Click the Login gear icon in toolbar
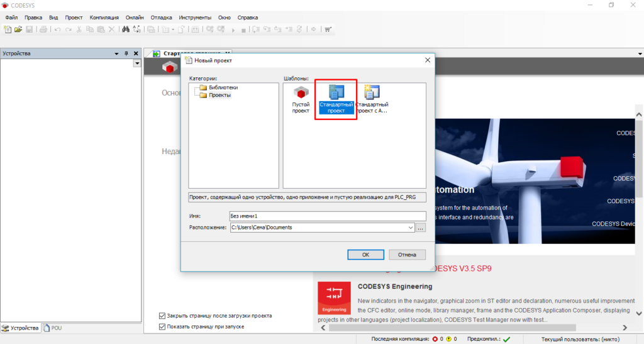The height and width of the screenshot is (344, 644). point(210,29)
